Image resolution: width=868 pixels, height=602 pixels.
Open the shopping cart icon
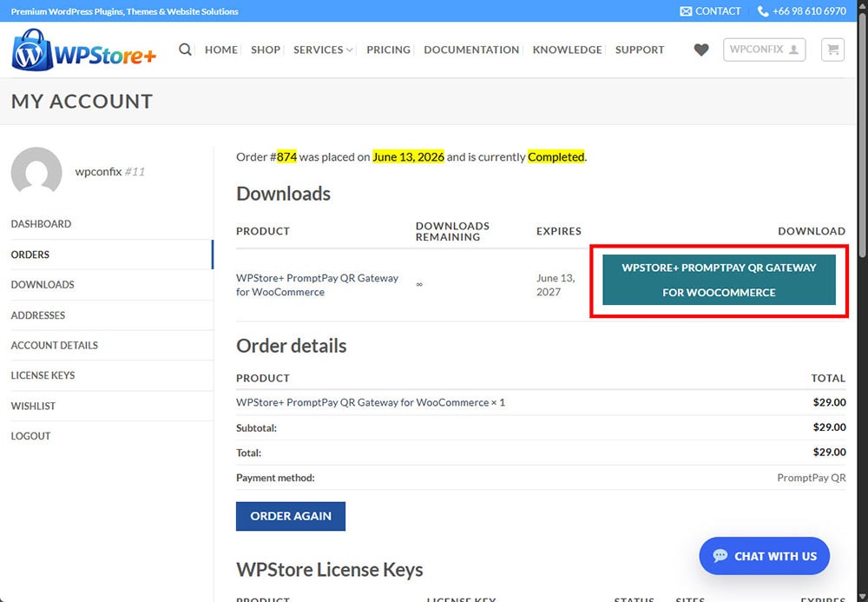832,50
